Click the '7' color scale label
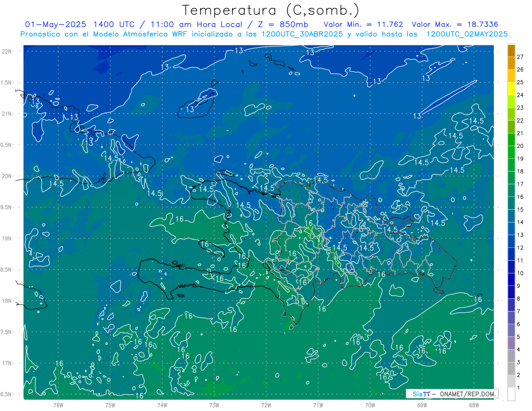Viewport: 532px width, 411px height. tap(519, 312)
